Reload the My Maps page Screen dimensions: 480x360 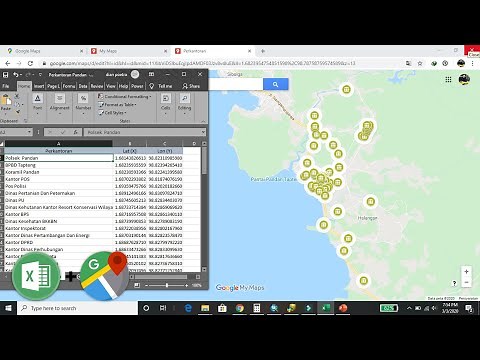30,63
